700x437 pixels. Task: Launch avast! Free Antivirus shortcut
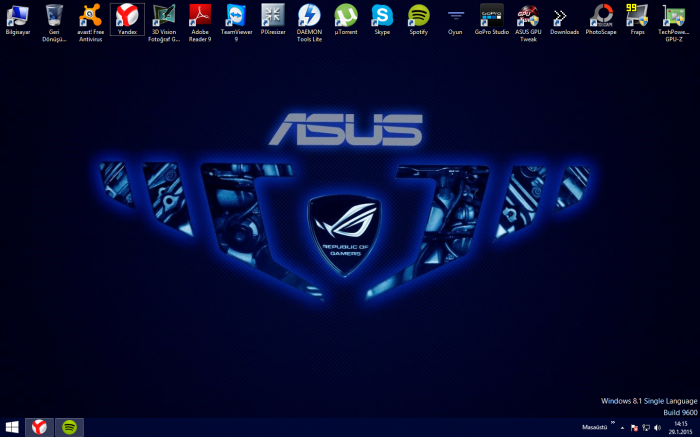91,15
